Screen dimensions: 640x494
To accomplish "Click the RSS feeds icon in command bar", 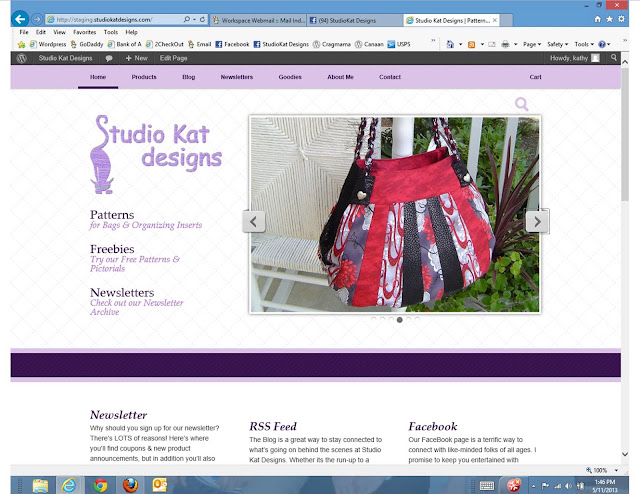I will click(471, 44).
